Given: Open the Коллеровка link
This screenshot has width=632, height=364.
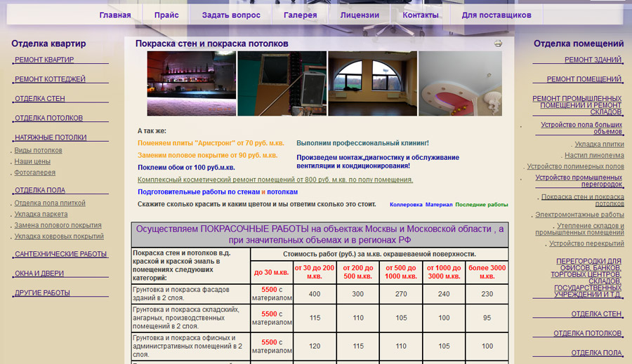Looking at the screenshot, I should coord(406,205).
